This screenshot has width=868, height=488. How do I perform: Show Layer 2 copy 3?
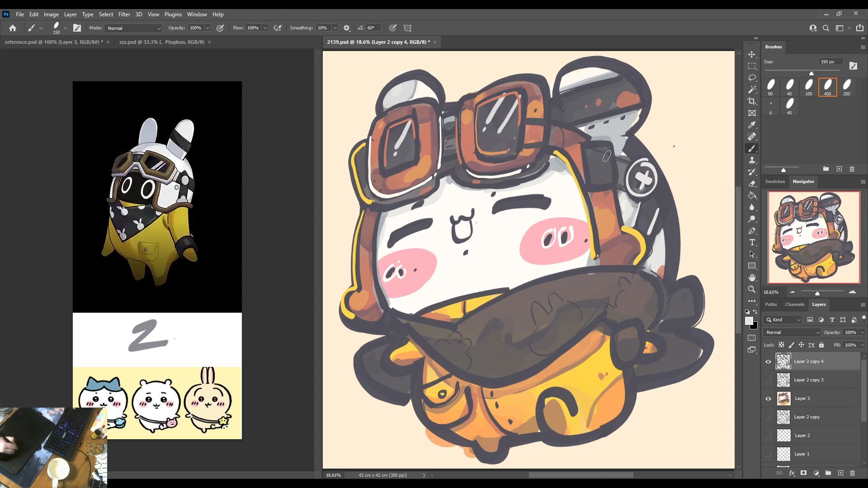coord(768,380)
